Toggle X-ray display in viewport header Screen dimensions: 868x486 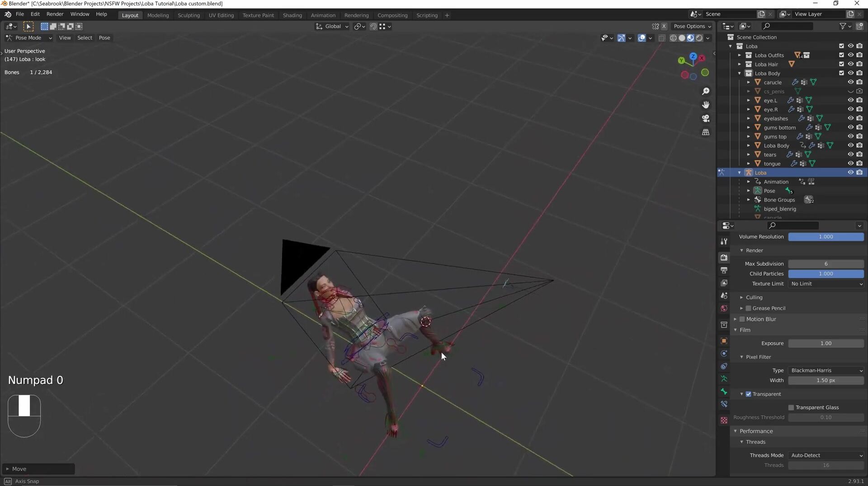click(662, 38)
